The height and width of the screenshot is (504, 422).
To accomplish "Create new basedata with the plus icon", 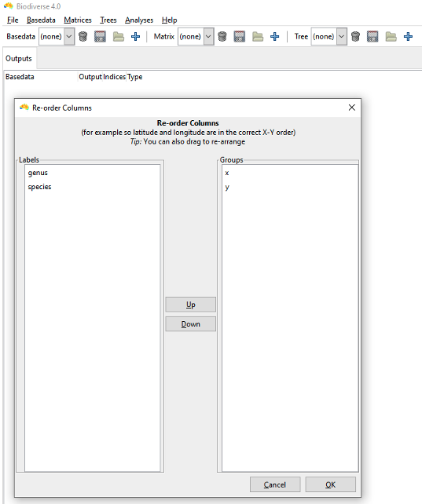I will coord(135,36).
